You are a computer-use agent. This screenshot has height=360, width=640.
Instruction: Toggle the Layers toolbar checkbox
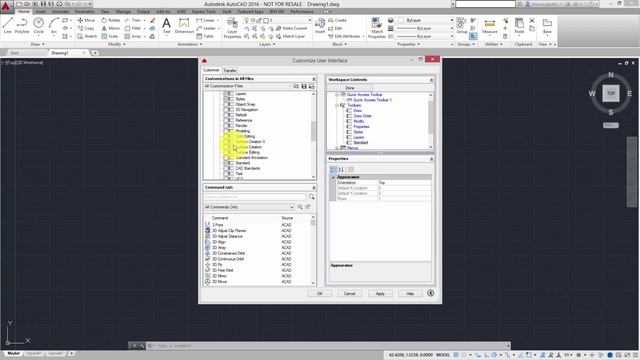click(226, 94)
